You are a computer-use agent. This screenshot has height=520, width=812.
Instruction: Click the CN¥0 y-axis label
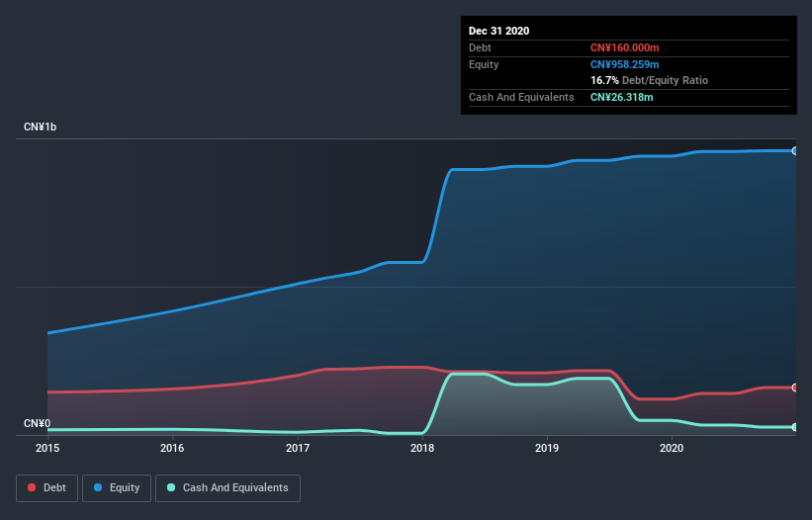38,423
